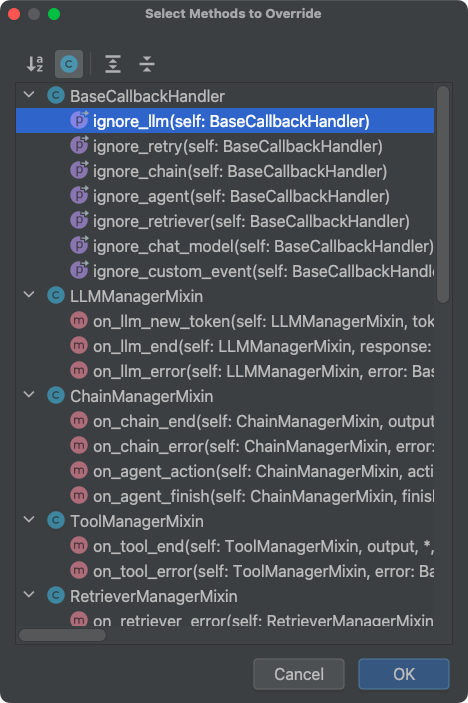468x703 pixels.
Task: Click the Cancel button
Action: [x=299, y=674]
